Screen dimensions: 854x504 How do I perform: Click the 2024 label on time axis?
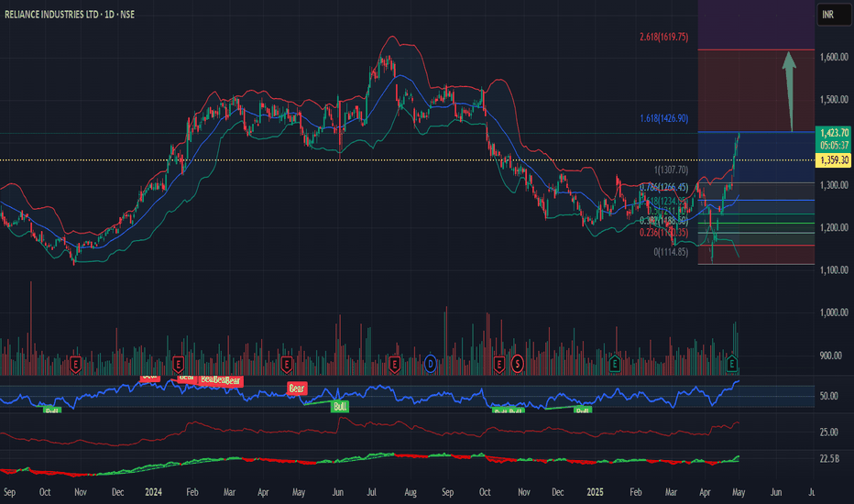click(154, 492)
